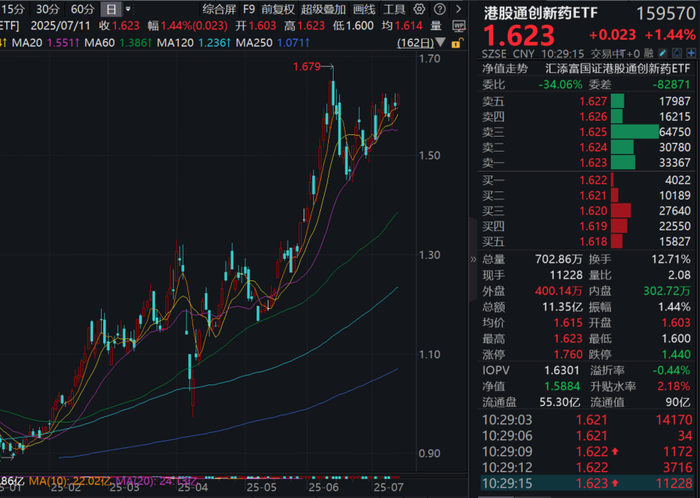Toggle the yellow chart lock icon

pyautogui.click(x=456, y=43)
